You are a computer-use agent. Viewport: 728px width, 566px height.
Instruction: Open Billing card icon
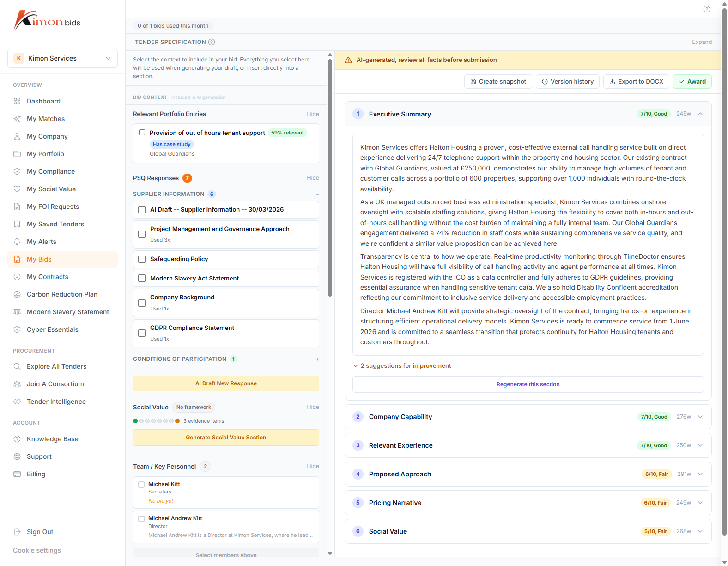pos(17,474)
